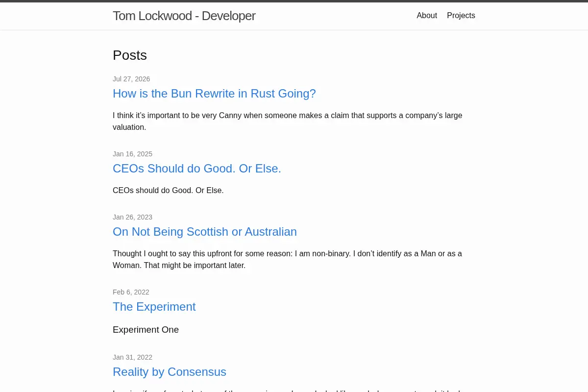Viewport: 588px width, 392px height.
Task: Open 'On Not Being Scottish or Australian' post
Action: click(x=205, y=232)
